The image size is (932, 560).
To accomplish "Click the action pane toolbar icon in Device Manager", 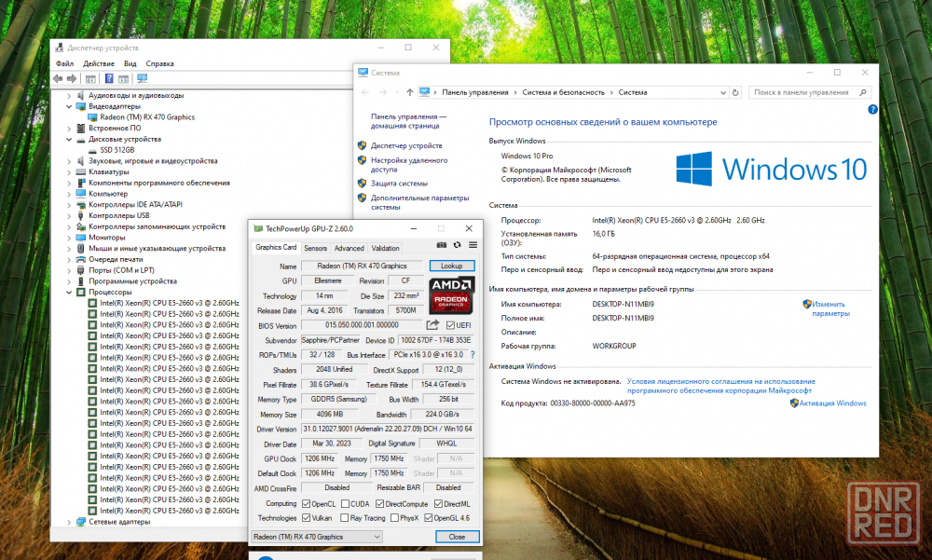I will (124, 78).
